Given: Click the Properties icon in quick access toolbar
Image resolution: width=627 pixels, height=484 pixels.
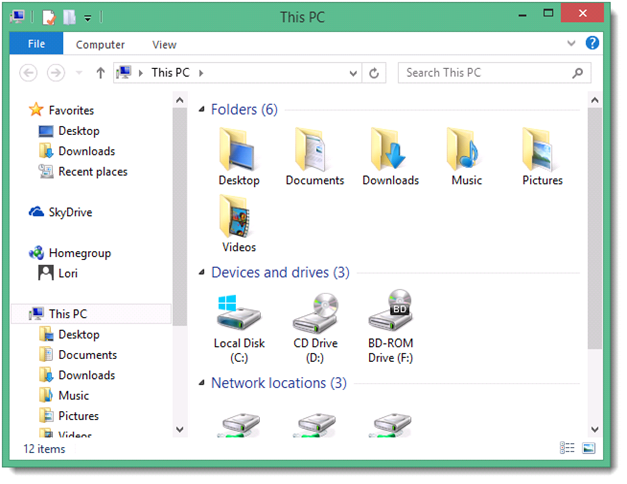Looking at the screenshot, I should pos(49,17).
